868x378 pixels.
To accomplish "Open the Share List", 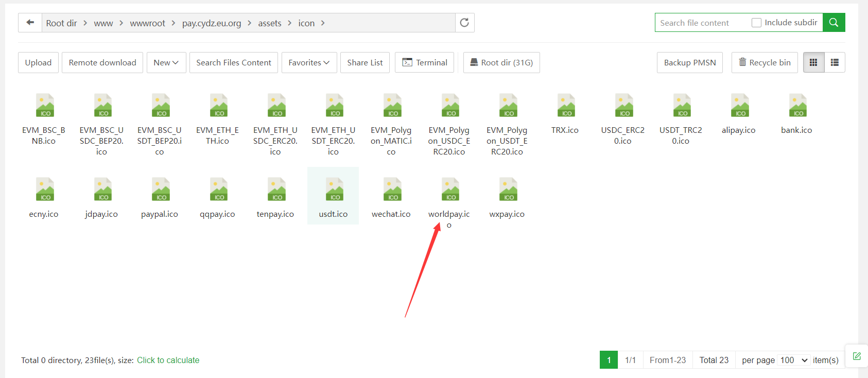I will pyautogui.click(x=365, y=62).
